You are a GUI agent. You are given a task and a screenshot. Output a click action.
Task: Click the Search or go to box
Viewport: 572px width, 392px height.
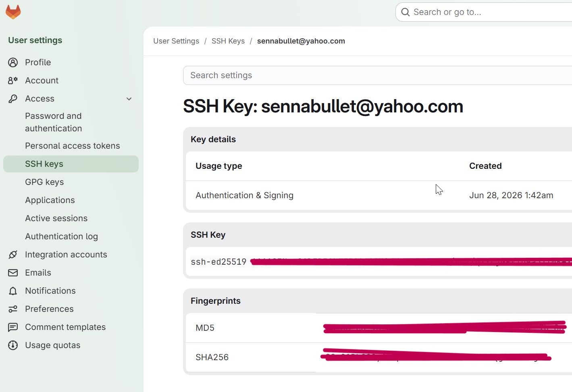pos(484,12)
